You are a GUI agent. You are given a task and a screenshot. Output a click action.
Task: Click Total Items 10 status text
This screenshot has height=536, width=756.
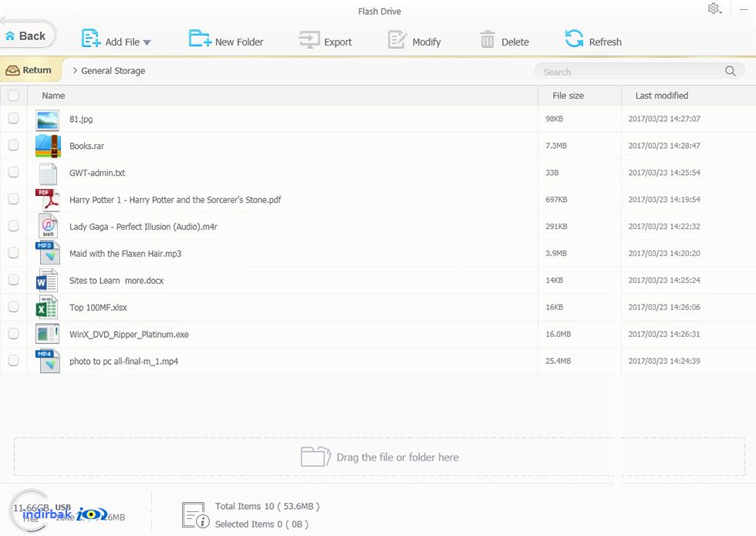[267, 506]
